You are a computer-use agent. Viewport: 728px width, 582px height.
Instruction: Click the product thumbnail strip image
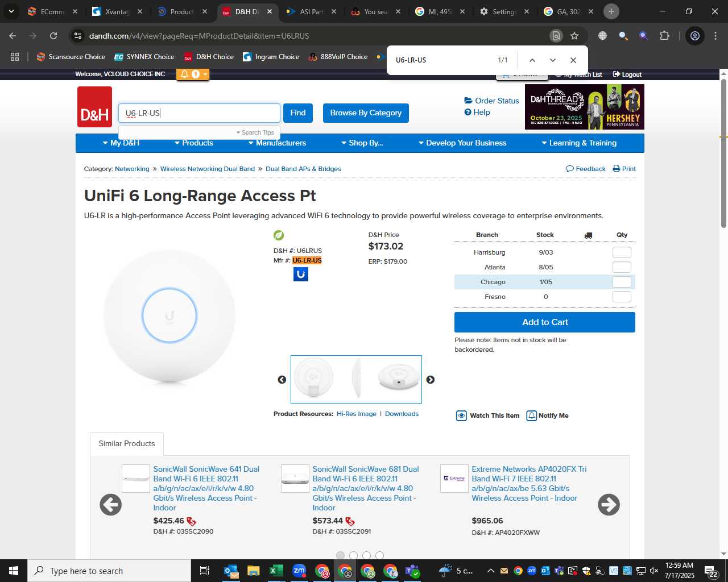356,379
